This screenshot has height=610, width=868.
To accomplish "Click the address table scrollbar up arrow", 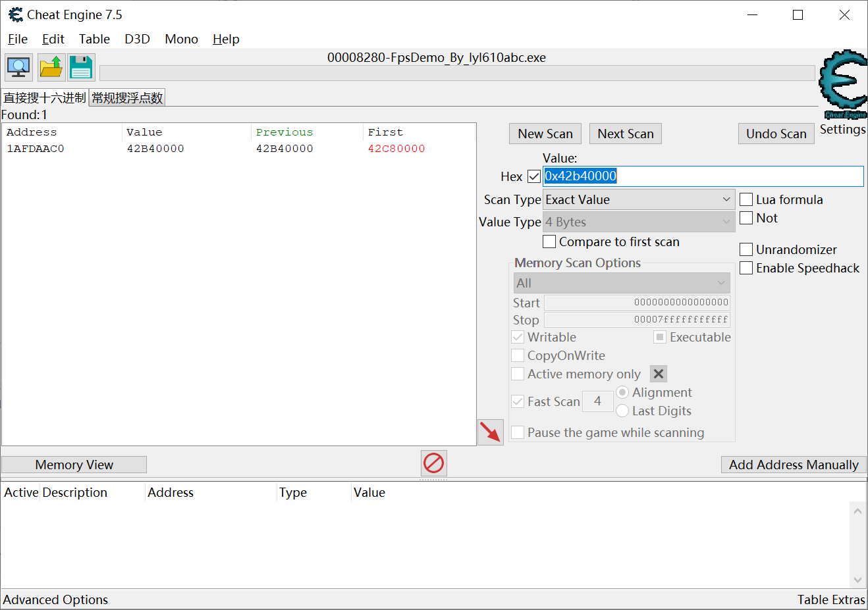I will click(857, 511).
